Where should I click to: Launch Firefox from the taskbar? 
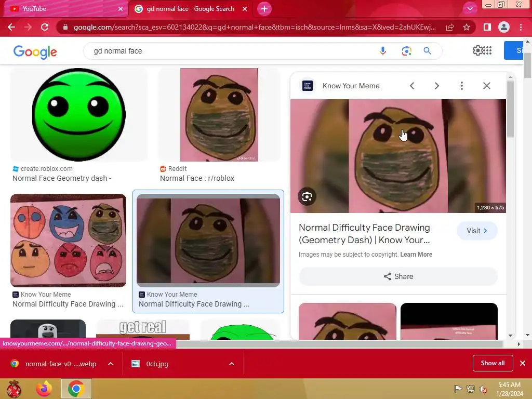(x=44, y=389)
